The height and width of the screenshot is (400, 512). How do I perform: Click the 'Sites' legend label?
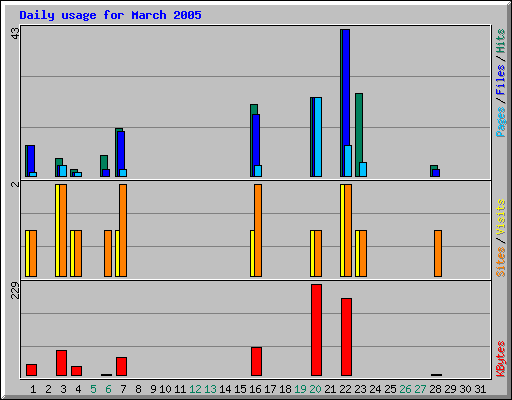click(x=501, y=262)
